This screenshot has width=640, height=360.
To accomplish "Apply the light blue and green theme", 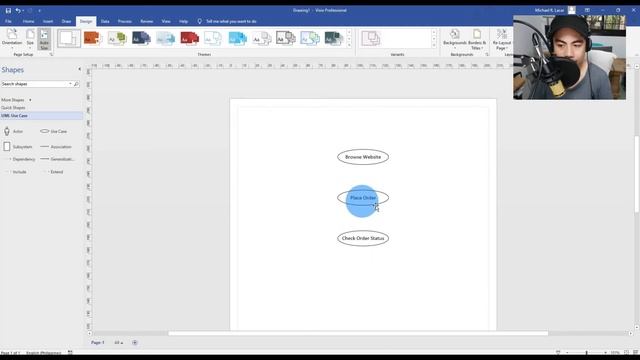I will pos(310,39).
